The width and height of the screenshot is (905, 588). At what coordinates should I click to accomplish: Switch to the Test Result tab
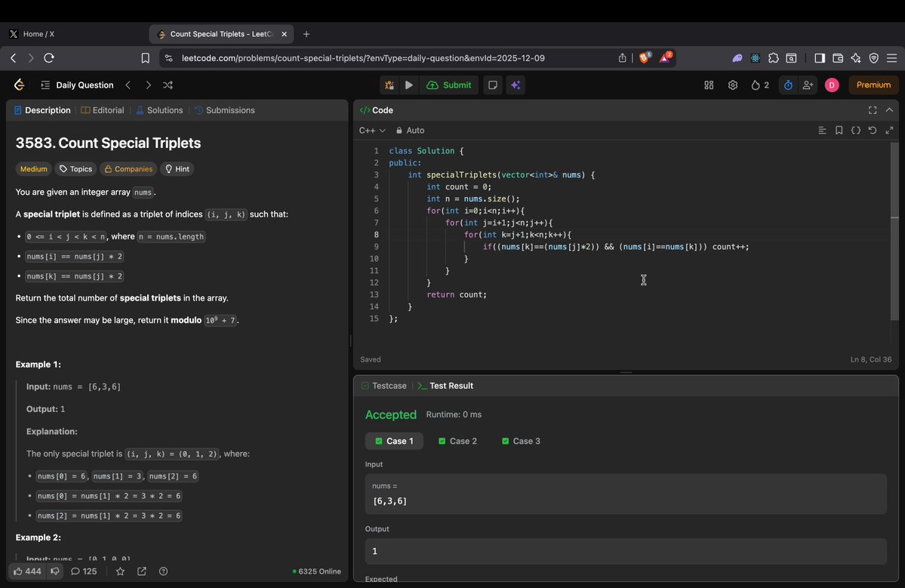coord(445,386)
